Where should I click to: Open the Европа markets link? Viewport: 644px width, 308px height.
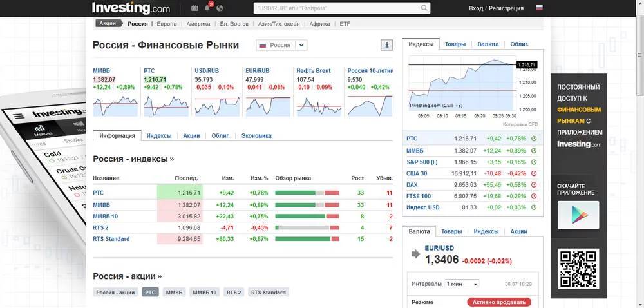click(x=163, y=23)
